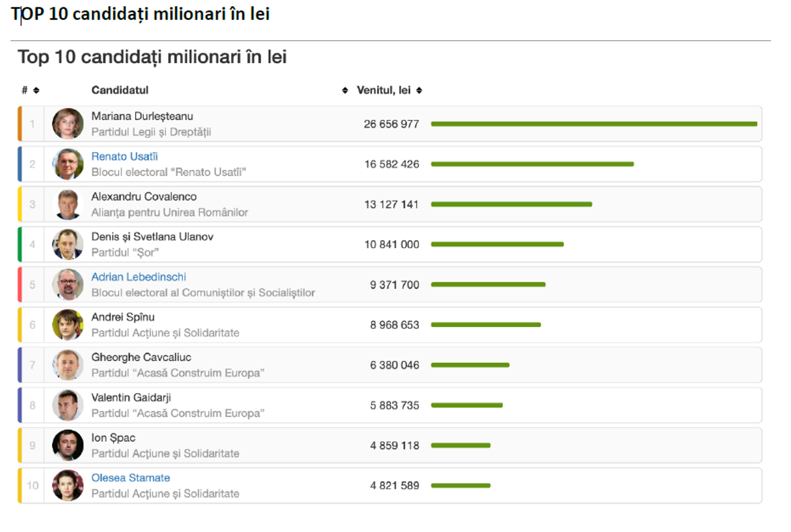Click Adrian Lebedinschi's portrait photo
The width and height of the screenshot is (791, 532).
coord(68,284)
